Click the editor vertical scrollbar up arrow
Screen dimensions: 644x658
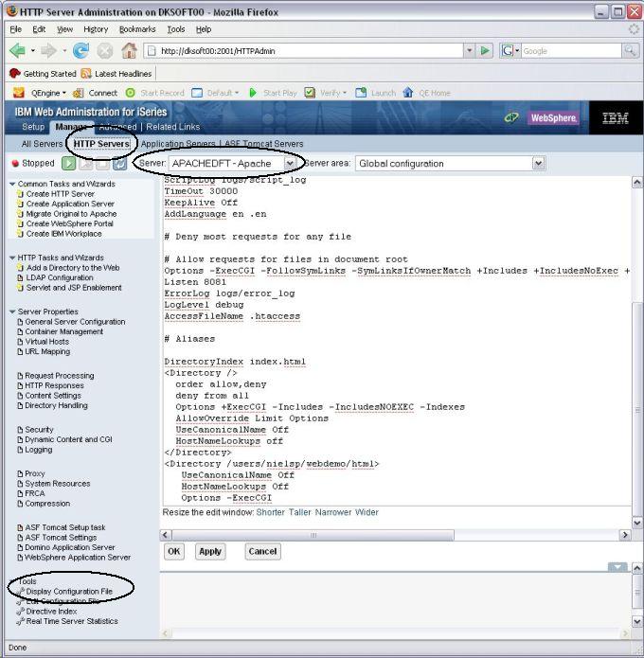(636, 182)
